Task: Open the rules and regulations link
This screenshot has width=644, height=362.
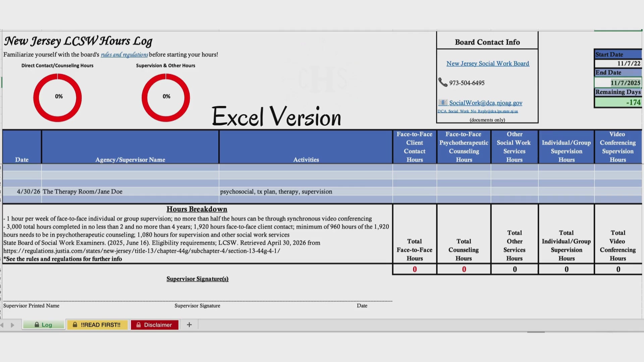Action: coord(124,55)
